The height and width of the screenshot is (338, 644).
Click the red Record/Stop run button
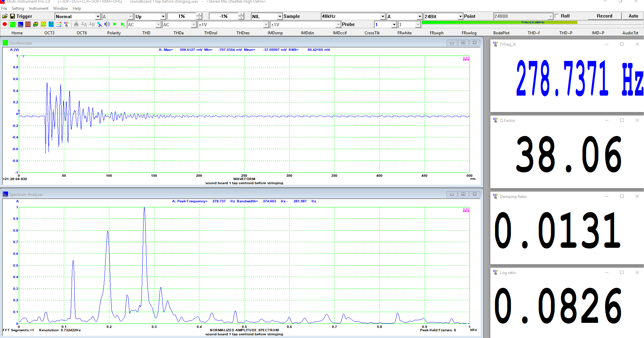5,24
